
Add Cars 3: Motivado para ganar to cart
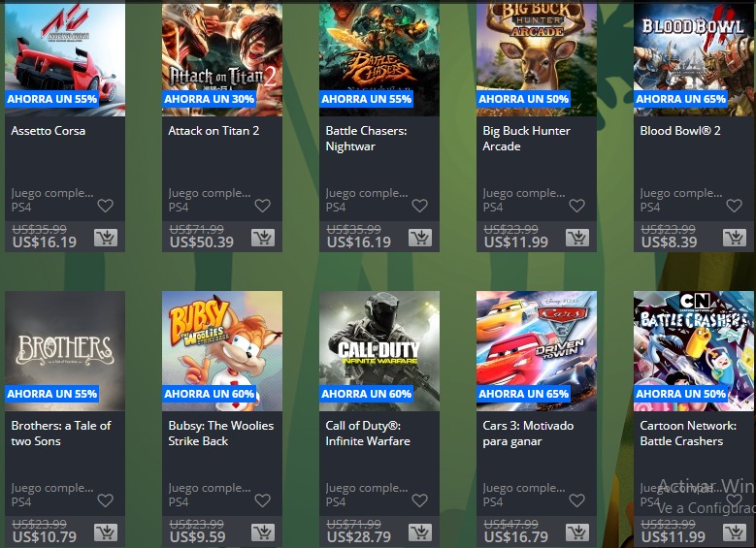point(577,532)
